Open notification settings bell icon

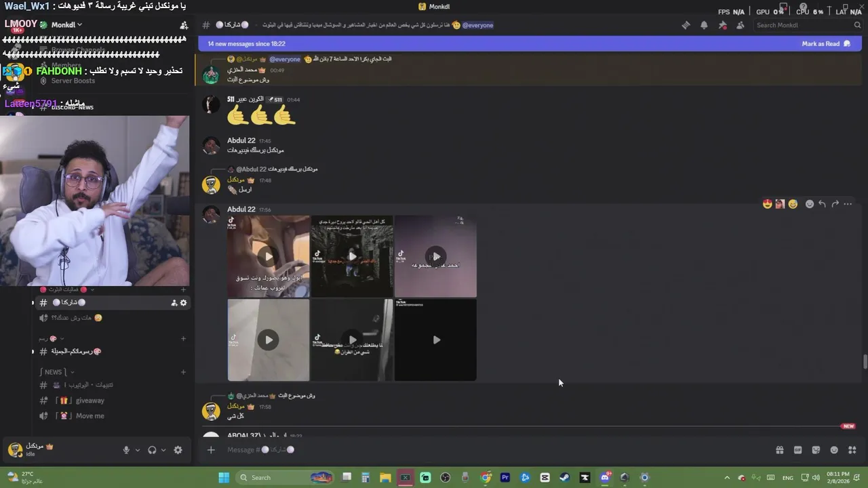704,25
